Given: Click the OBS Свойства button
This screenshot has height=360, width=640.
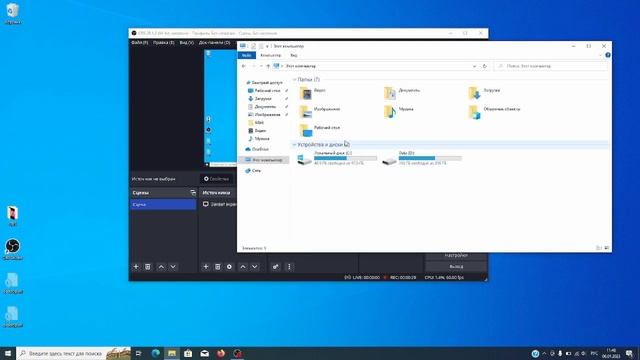Looking at the screenshot, I should click(216, 179).
